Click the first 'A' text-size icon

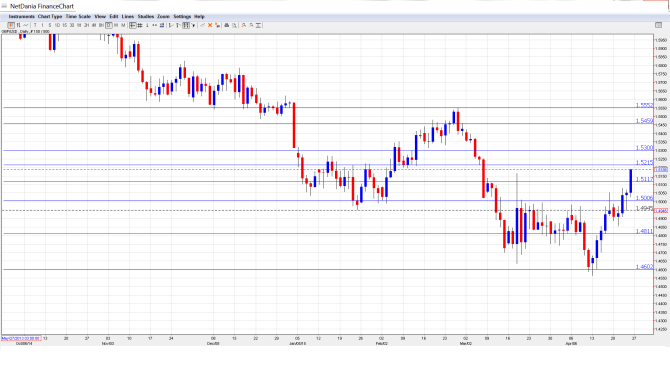point(244,26)
